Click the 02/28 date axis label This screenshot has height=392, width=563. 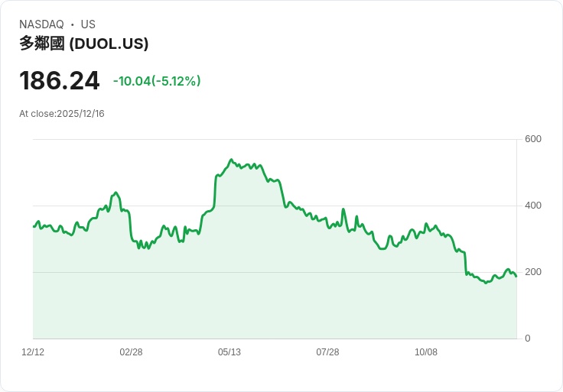coord(131,352)
